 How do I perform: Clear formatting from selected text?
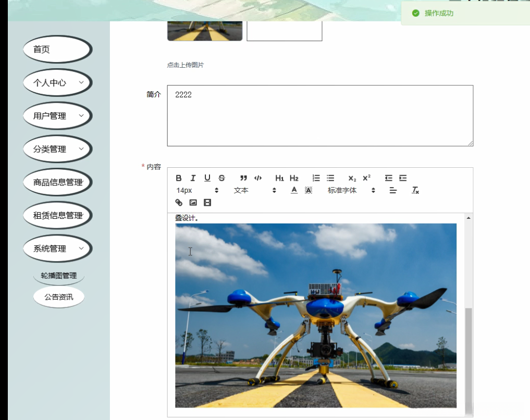pos(415,190)
